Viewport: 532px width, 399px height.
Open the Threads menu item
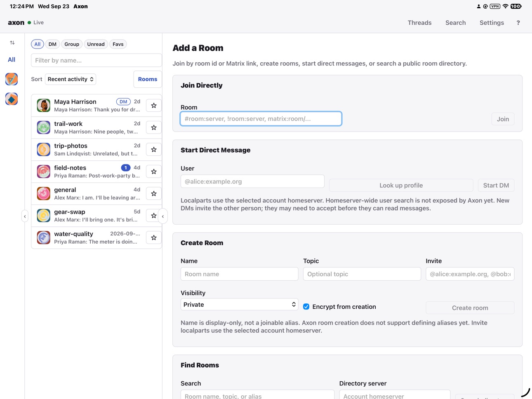coord(419,23)
